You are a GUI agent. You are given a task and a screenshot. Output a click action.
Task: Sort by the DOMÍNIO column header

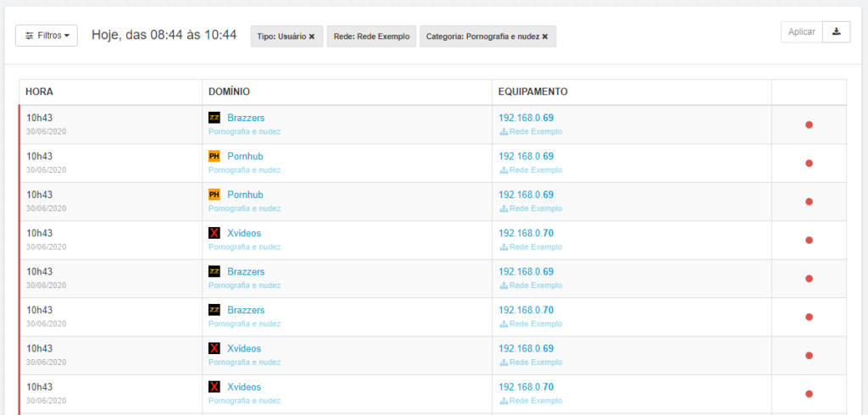pyautogui.click(x=229, y=91)
